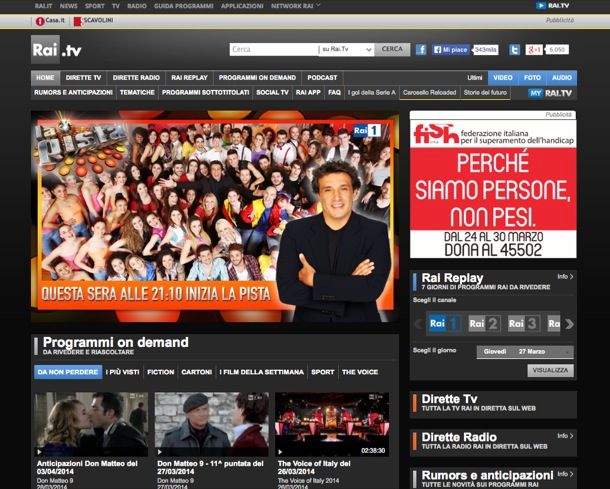
Task: Open Dirette Radio Info link
Action: tap(565, 436)
